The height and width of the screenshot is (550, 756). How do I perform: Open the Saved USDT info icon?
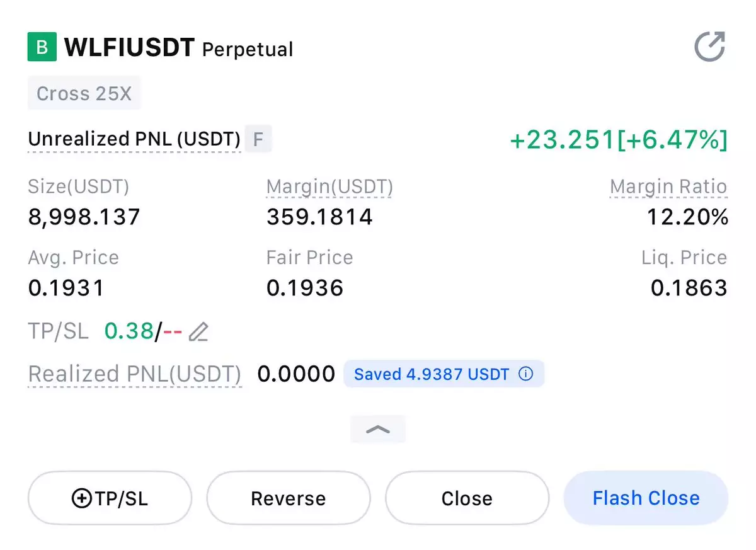tap(525, 374)
